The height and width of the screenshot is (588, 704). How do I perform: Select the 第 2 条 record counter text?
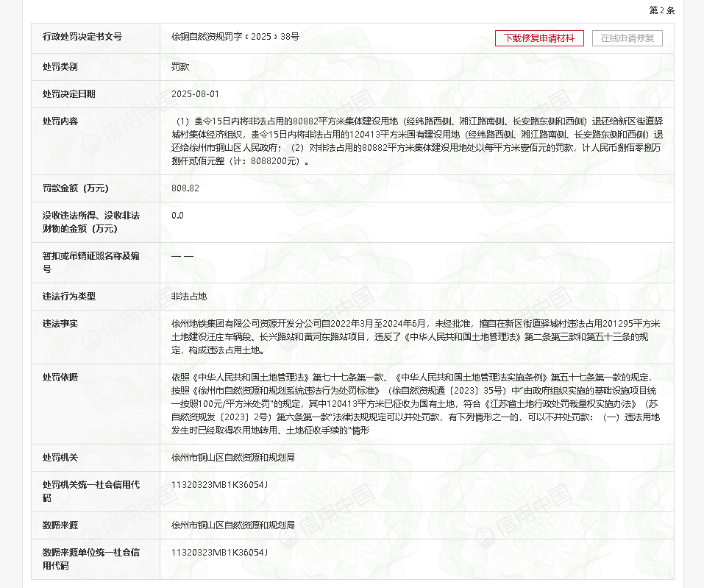pyautogui.click(x=662, y=10)
